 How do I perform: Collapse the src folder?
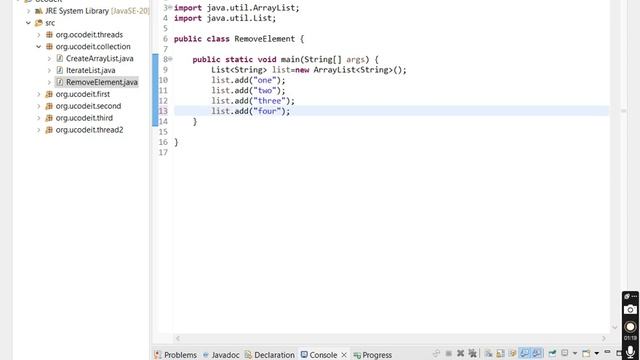(29, 23)
